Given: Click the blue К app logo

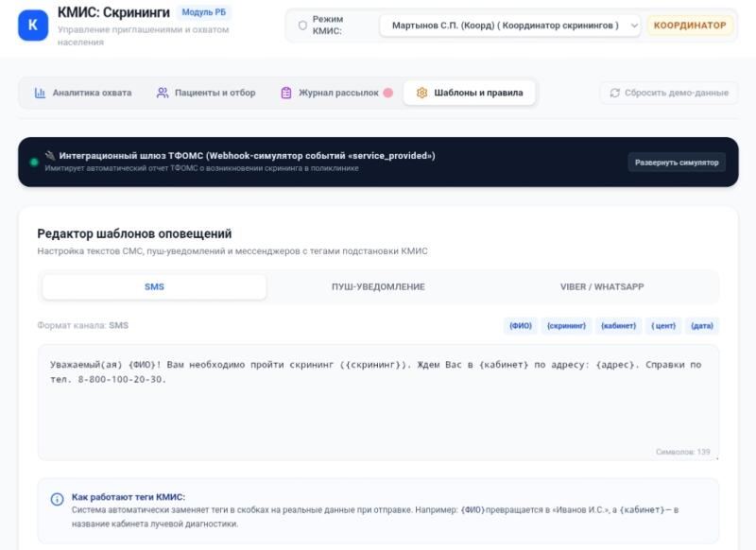Looking at the screenshot, I should tap(33, 26).
